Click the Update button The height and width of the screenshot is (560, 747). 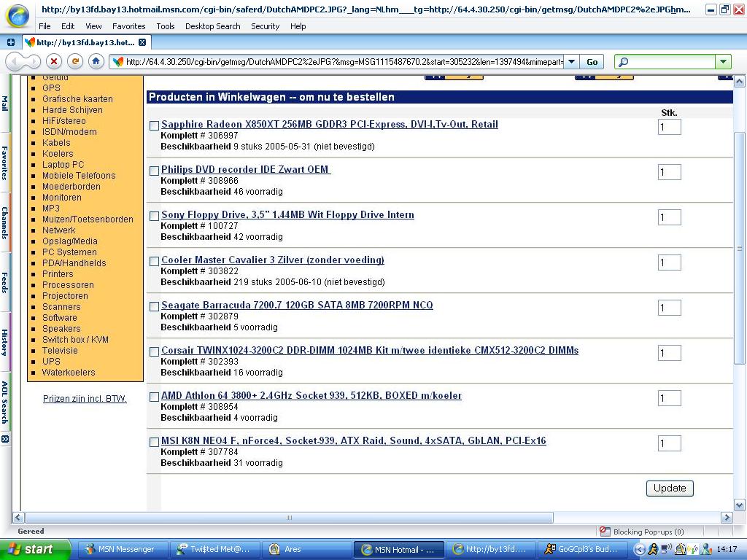click(670, 488)
